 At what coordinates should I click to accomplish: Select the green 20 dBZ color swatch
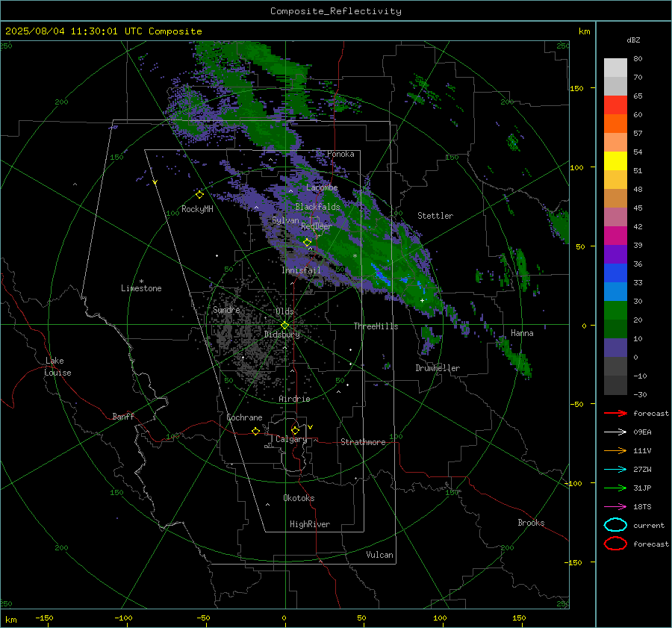(615, 311)
